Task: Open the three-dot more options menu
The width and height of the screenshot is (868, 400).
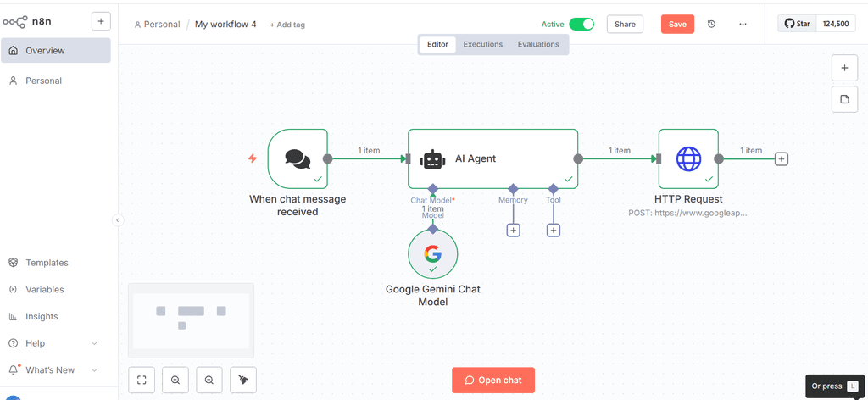Action: coord(743,25)
